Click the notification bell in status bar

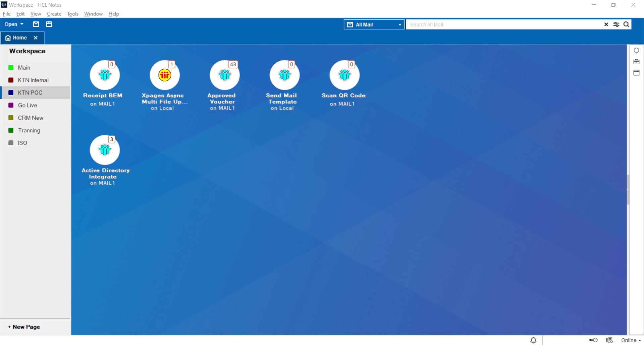[x=533, y=340]
